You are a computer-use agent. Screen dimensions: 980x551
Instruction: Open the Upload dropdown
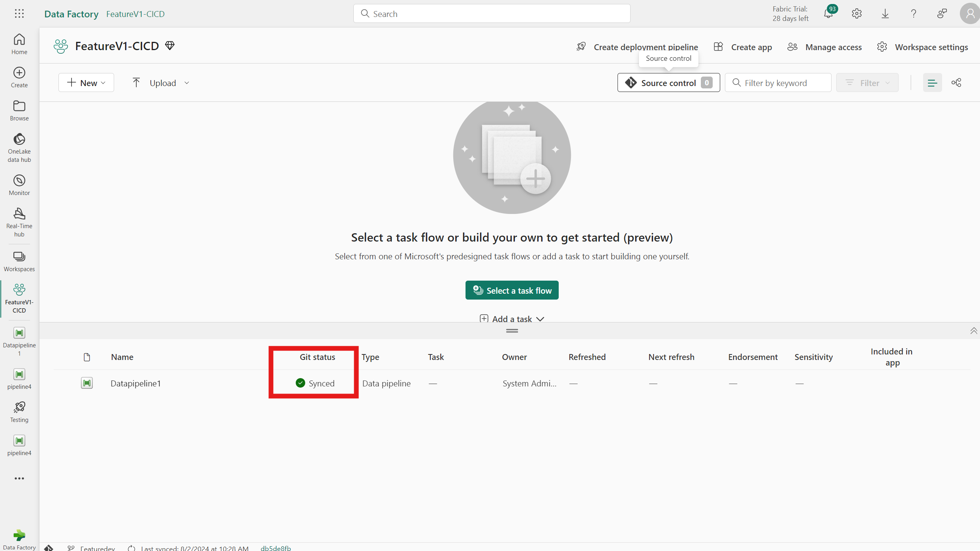pyautogui.click(x=160, y=83)
